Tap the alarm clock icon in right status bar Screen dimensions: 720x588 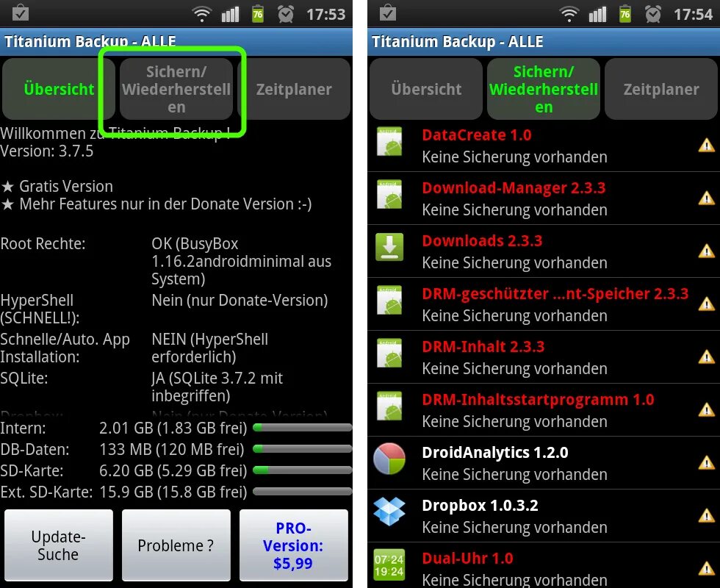click(x=652, y=14)
